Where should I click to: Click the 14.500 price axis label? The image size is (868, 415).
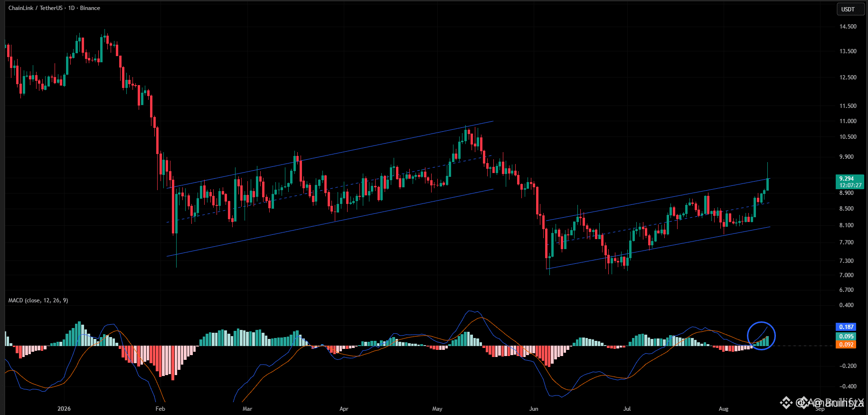pos(848,27)
